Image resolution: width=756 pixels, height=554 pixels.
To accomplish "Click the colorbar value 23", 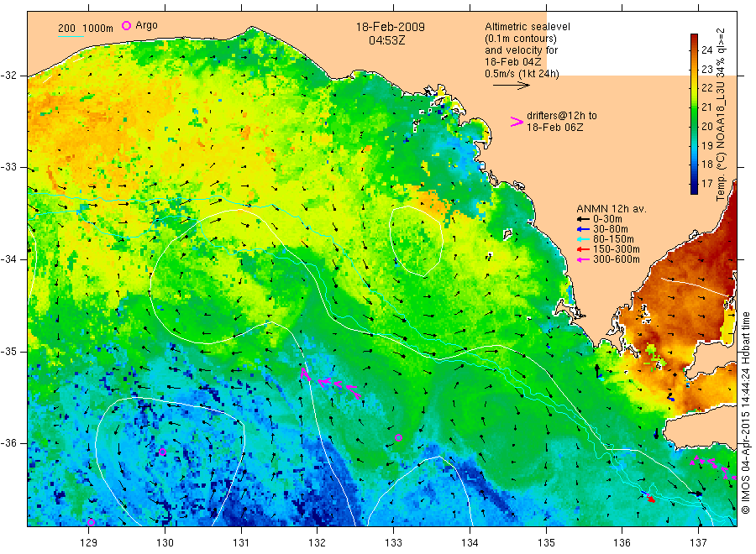I will pos(706,70).
